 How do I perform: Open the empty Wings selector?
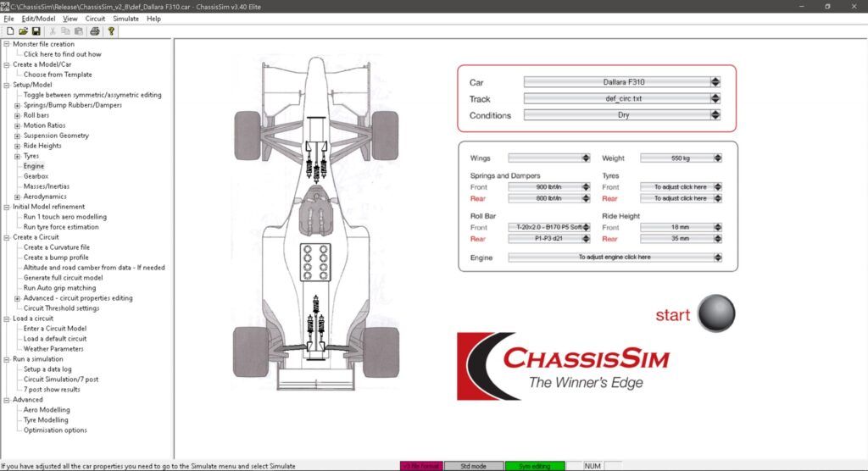click(x=549, y=158)
